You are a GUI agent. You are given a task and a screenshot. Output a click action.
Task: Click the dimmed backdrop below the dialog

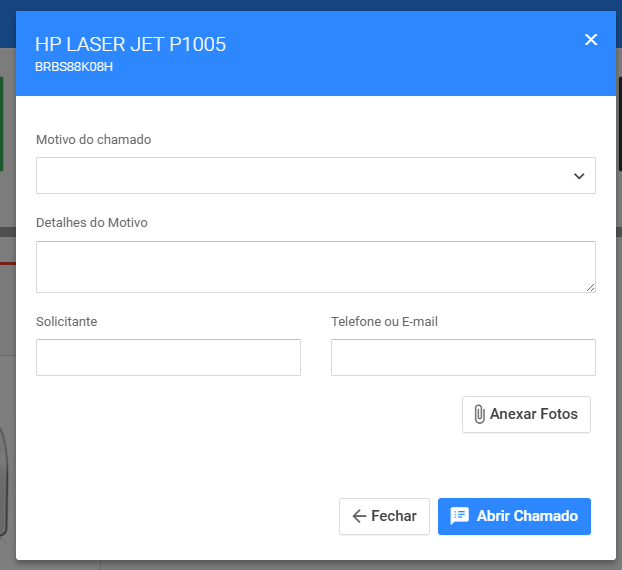point(300,565)
